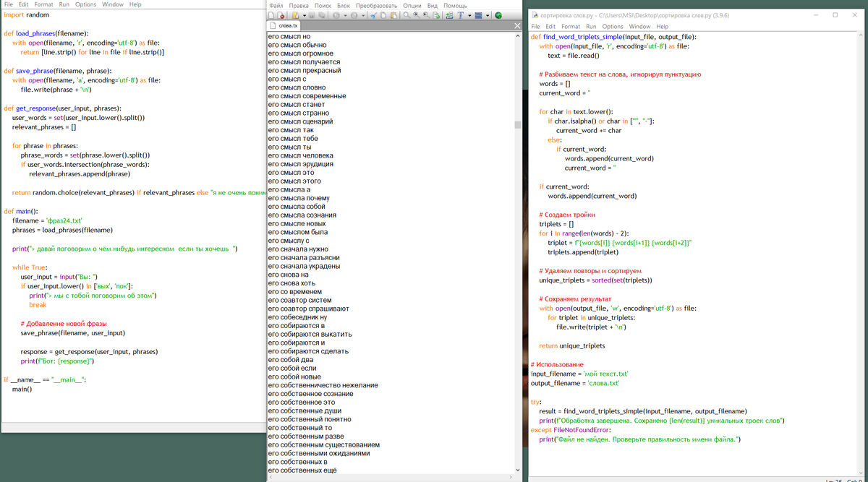Open File menu in the left IDLE window

(x=9, y=4)
